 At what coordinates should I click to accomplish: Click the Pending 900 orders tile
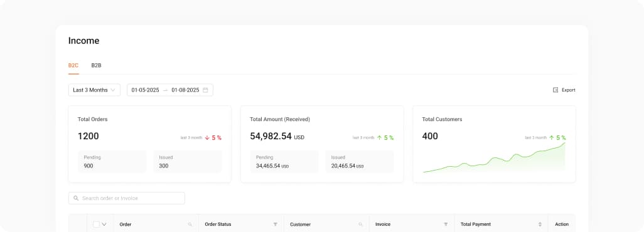tap(112, 162)
